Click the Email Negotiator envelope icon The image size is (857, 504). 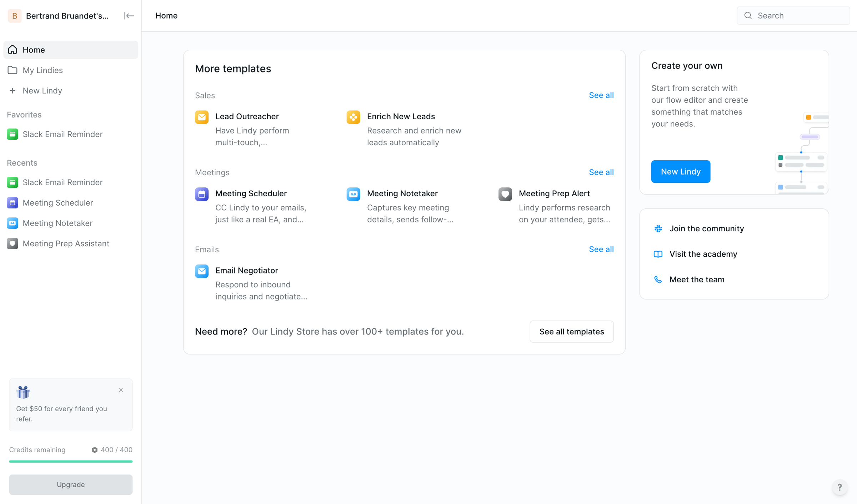[202, 271]
